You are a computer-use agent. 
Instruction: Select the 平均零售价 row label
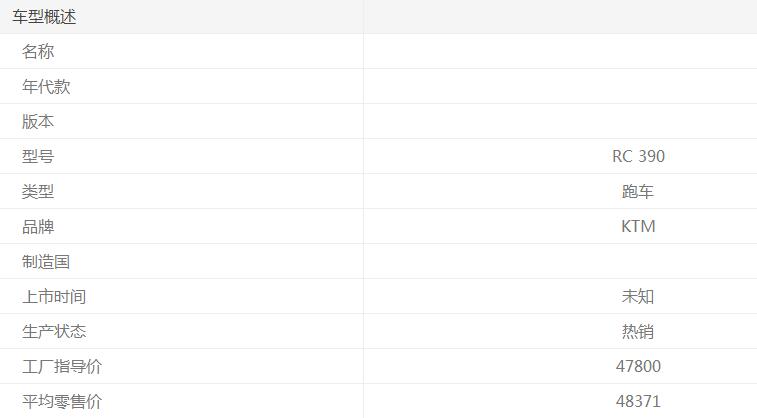point(62,402)
